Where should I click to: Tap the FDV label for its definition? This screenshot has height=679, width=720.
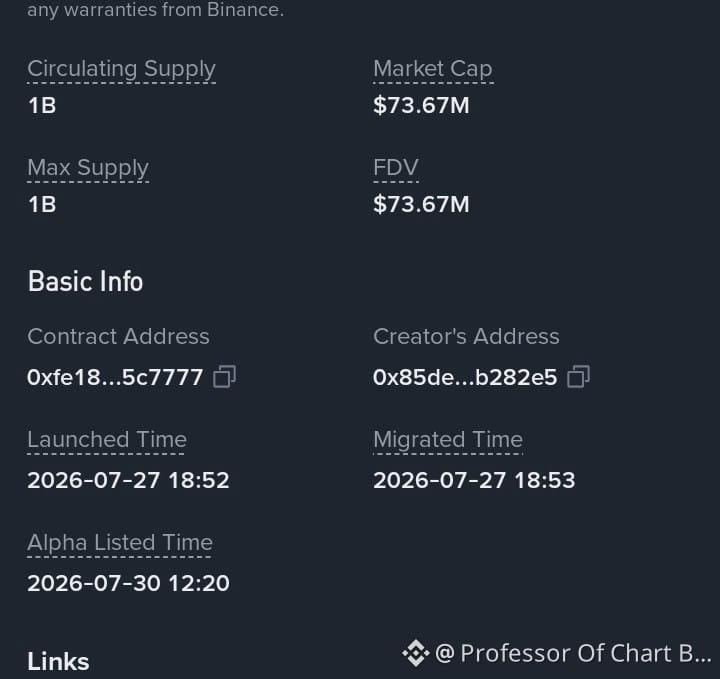click(396, 167)
